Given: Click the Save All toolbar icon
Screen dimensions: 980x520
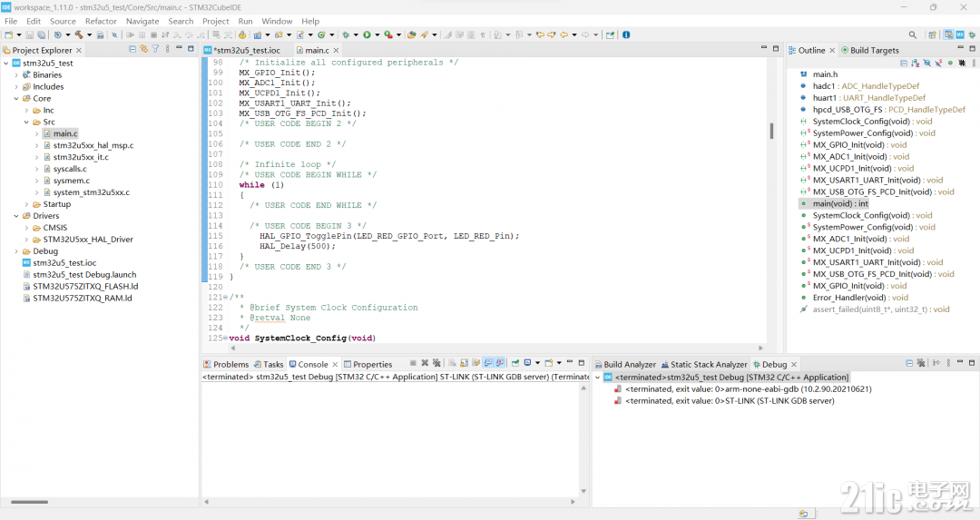Looking at the screenshot, I should click(41, 35).
